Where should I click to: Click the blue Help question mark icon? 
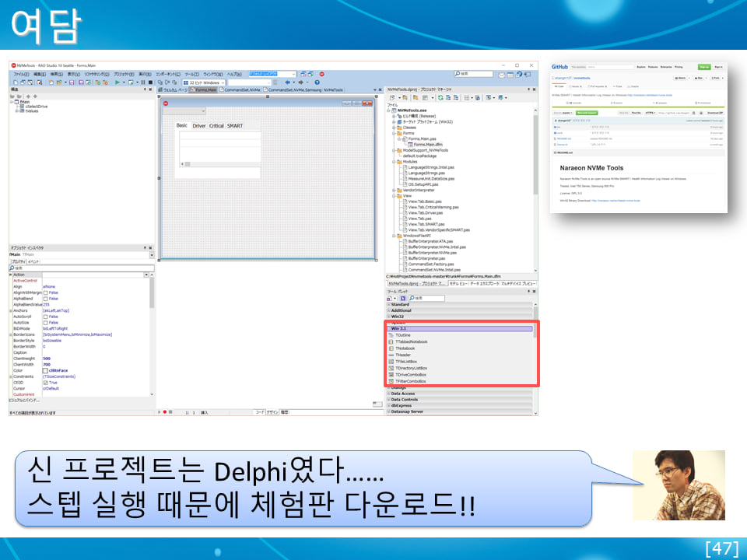click(x=317, y=82)
